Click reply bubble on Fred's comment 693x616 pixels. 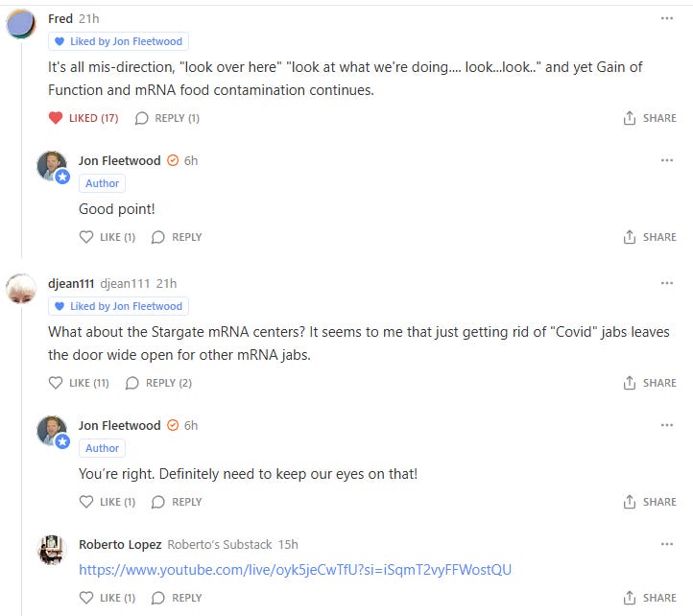click(x=141, y=118)
